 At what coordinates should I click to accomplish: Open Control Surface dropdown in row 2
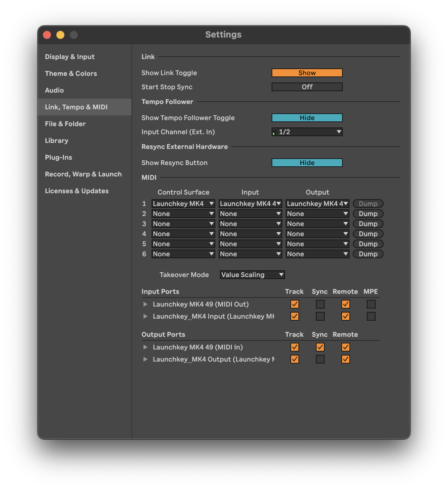183,214
